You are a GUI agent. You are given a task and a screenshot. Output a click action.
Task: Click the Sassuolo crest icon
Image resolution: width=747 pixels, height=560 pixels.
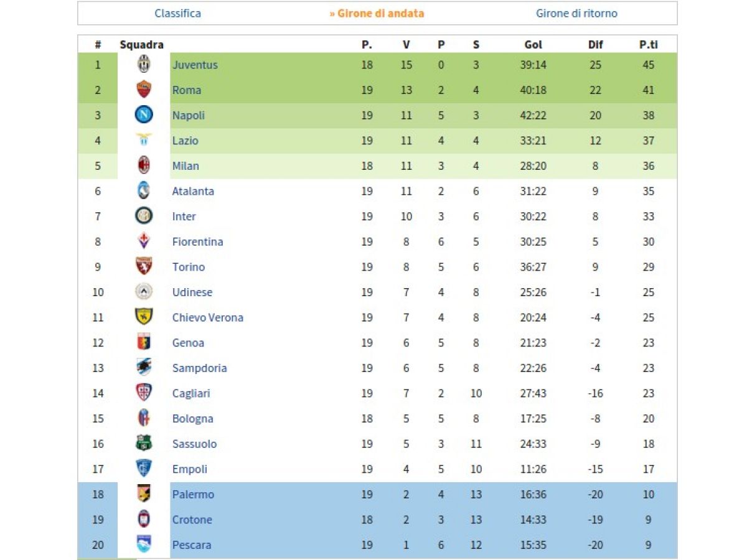(144, 443)
